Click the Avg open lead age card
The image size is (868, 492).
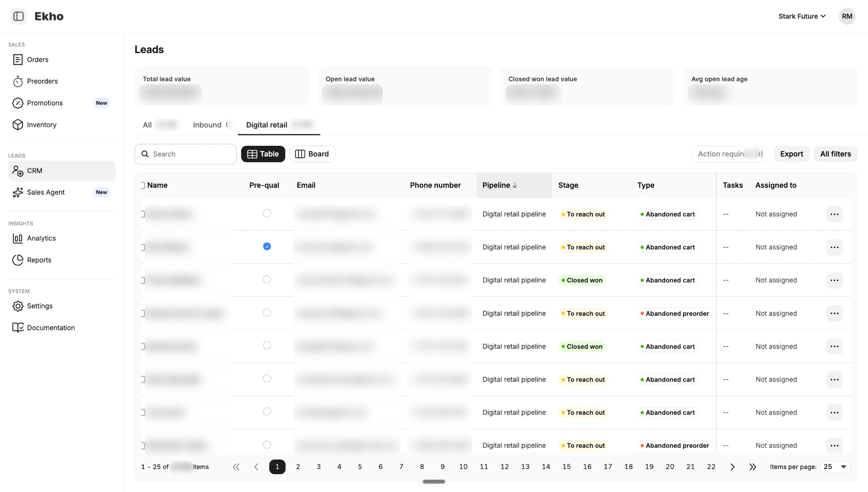[770, 86]
